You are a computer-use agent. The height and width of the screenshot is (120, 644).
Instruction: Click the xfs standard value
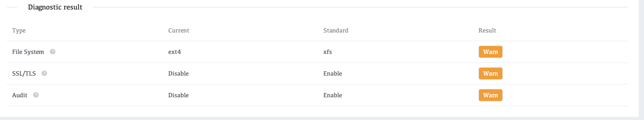[327, 52]
